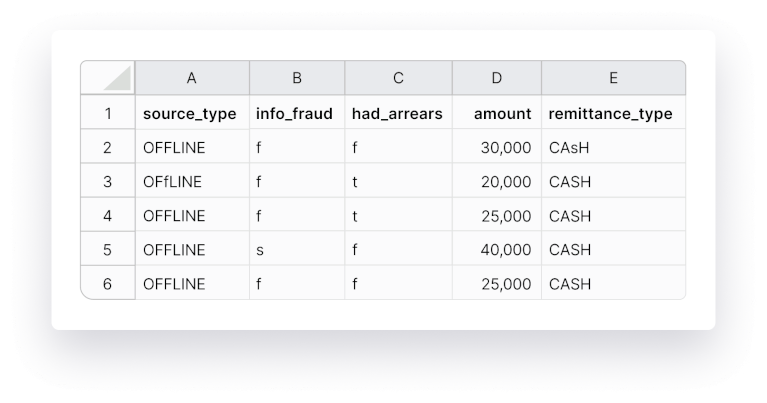767x403 pixels.
Task: Select info_fraud 'f' in row 6
Action: point(297,283)
